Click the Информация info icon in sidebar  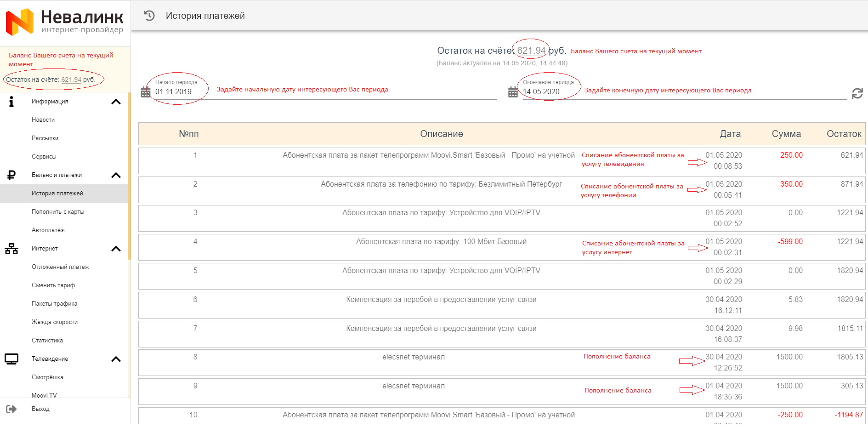point(11,102)
